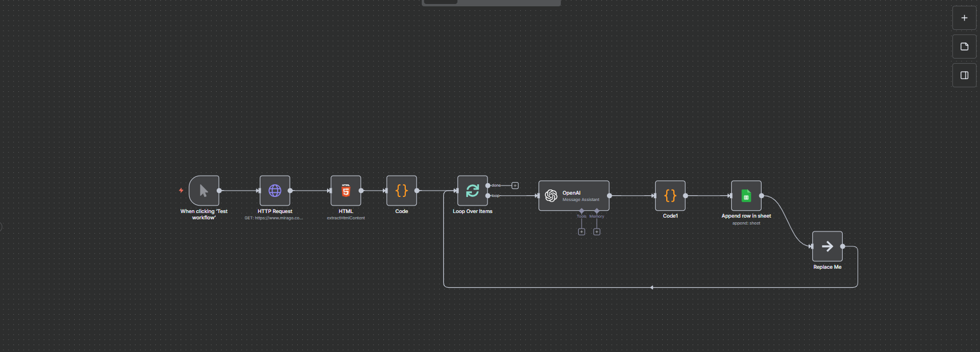Add a tool under OpenAI Tools connector
Image resolution: width=980 pixels, height=352 pixels.
(581, 232)
